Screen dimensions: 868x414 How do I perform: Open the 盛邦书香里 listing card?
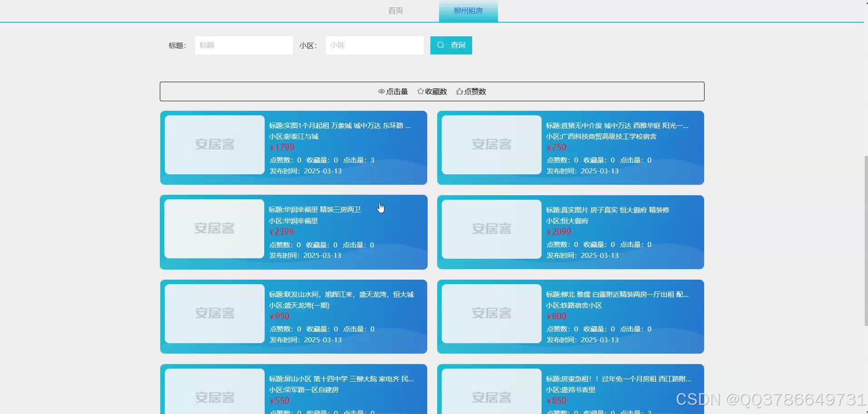click(x=570, y=389)
